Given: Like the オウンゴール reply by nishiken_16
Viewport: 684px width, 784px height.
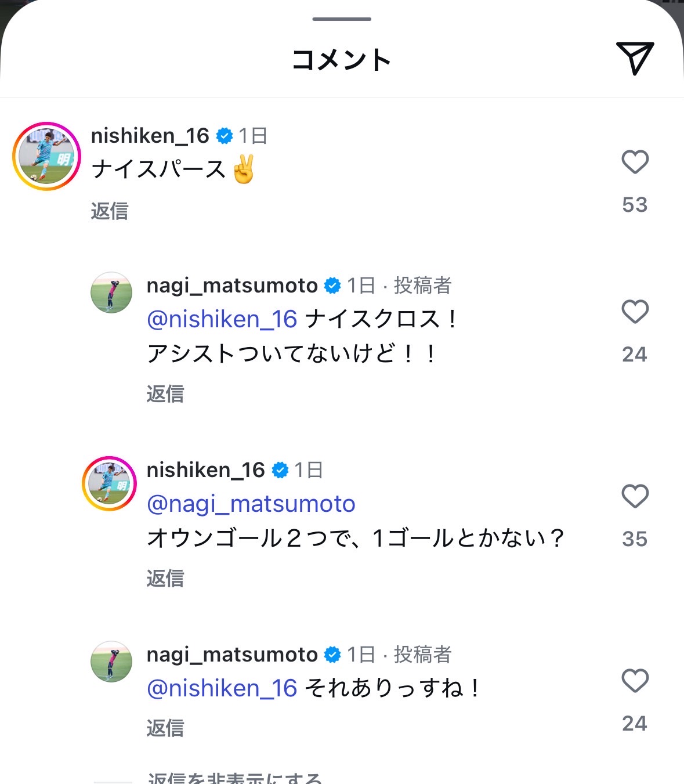Looking at the screenshot, I should pos(635,496).
